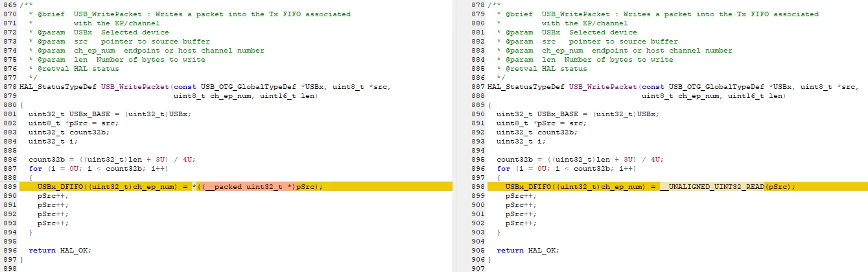Select the highlighted __packed uint32_t line in left pane
This screenshot has width=868, height=272.
tap(235, 186)
